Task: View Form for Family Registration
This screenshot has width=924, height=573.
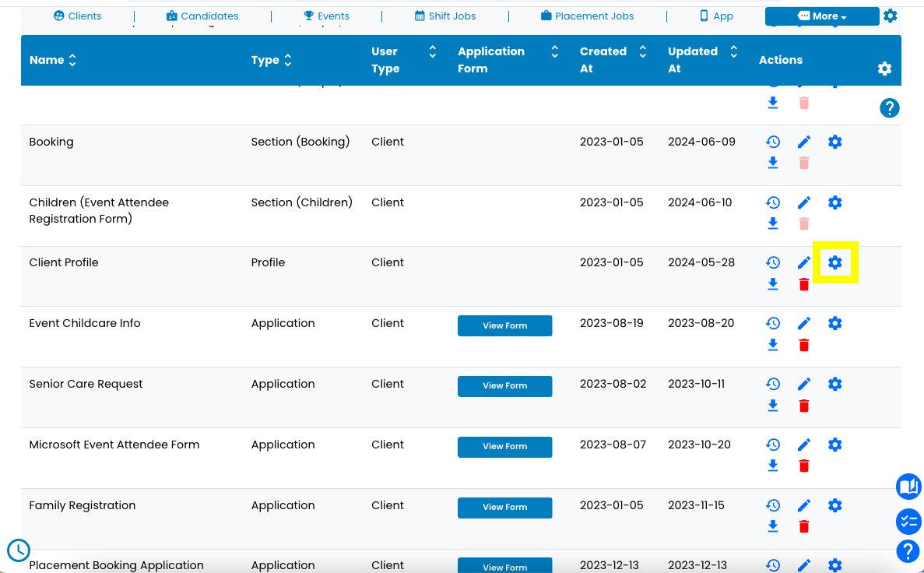Action: coord(505,508)
